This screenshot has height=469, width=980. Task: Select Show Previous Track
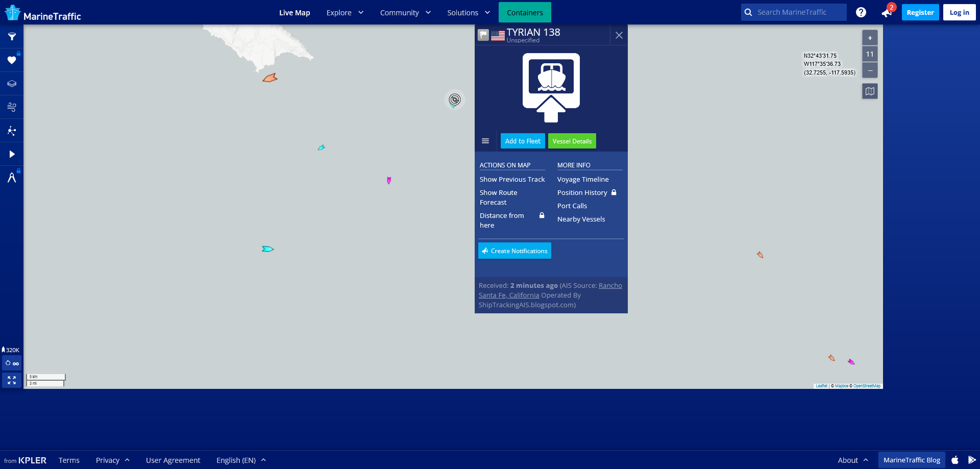[x=512, y=179]
